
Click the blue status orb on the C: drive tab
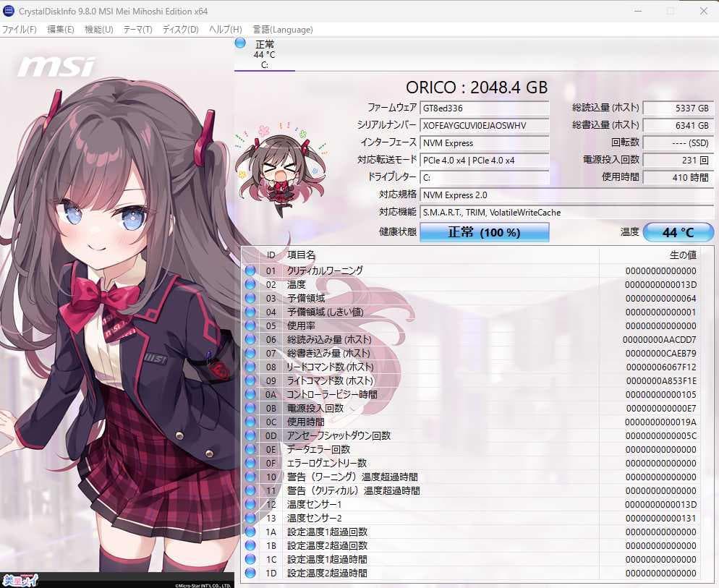click(x=240, y=43)
